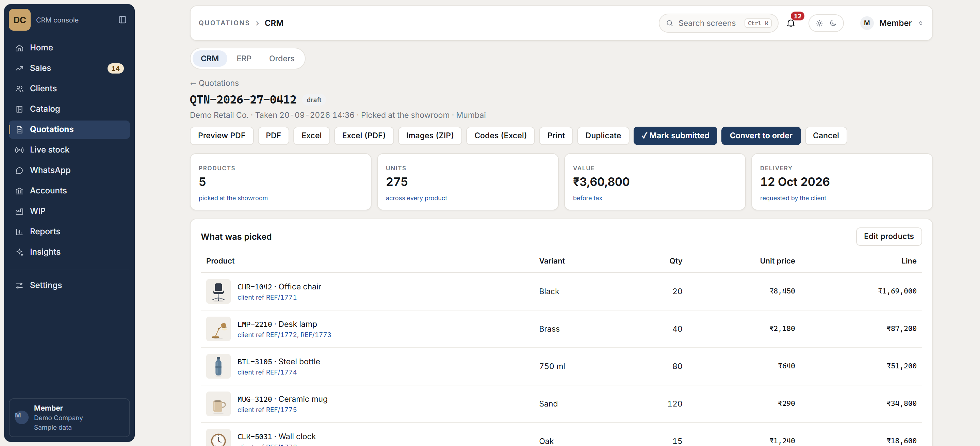Click the Home icon in sidebar
This screenshot has height=446, width=980.
point(19,48)
